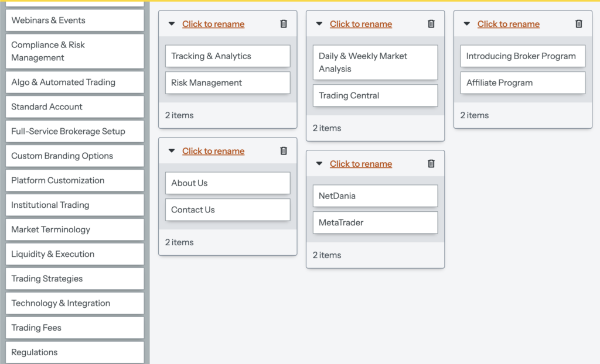Image resolution: width=600 pixels, height=364 pixels.
Task: Delete the group containing Tracking & Analytics
Action: [284, 24]
